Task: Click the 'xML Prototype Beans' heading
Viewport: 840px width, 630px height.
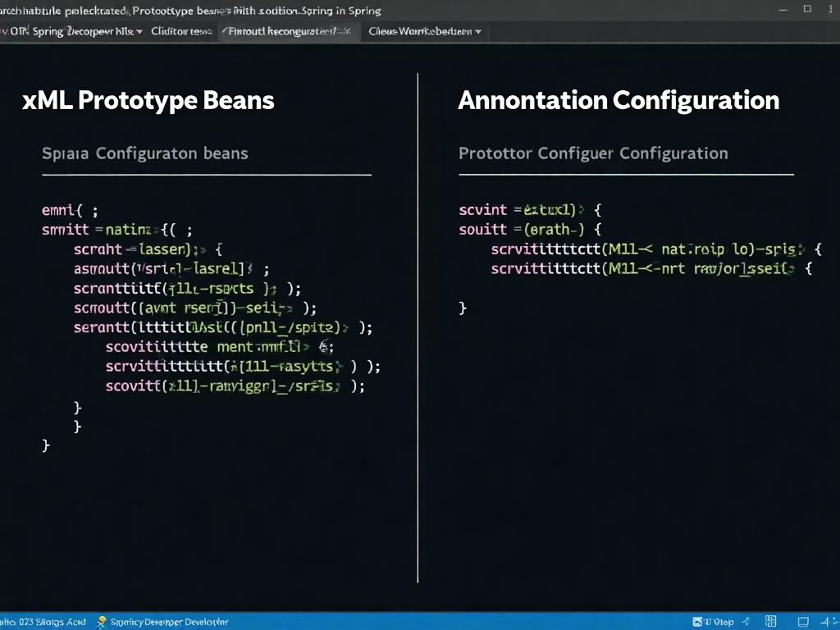Action: click(148, 101)
